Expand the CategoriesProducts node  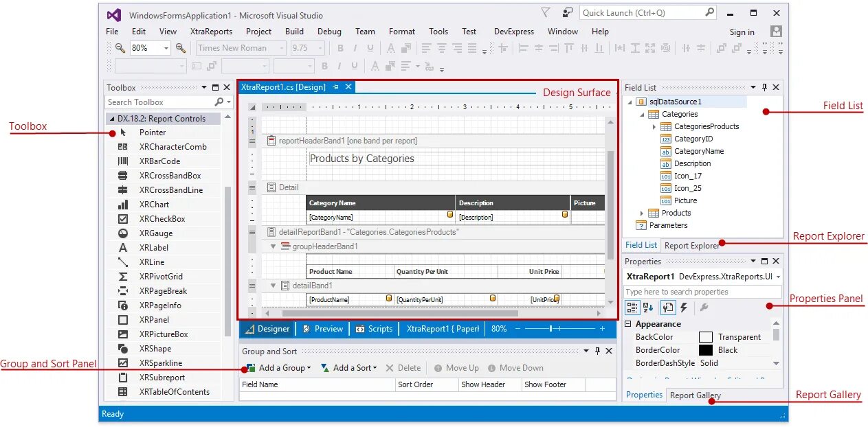click(x=654, y=126)
